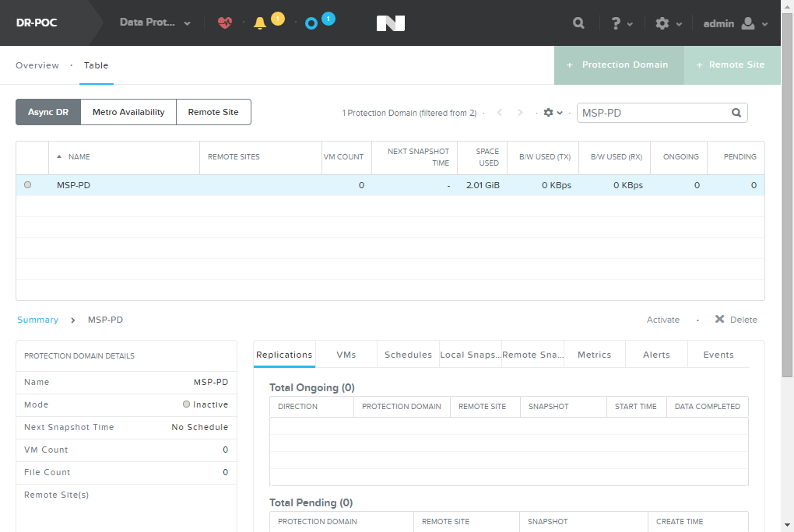The height and width of the screenshot is (532, 794).
Task: Select the MSP-PD row radio button
Action: pyautogui.click(x=27, y=185)
